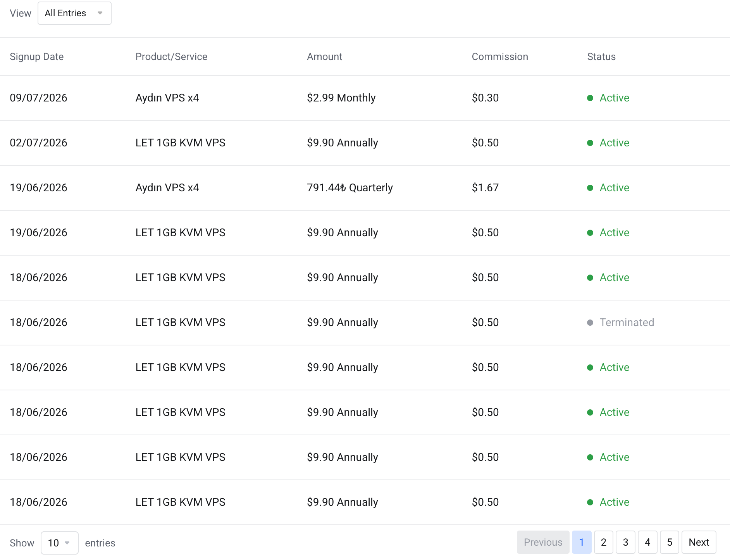
Task: Select pagination page 4
Action: click(x=647, y=542)
